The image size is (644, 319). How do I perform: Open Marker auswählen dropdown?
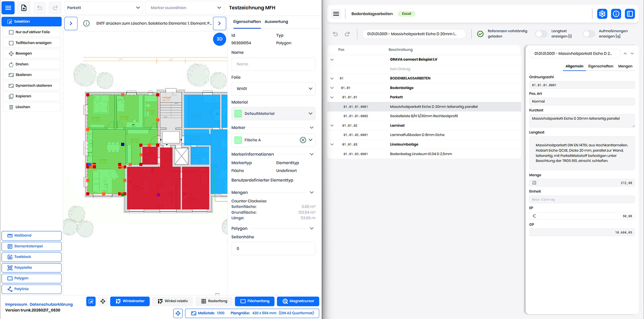(184, 8)
